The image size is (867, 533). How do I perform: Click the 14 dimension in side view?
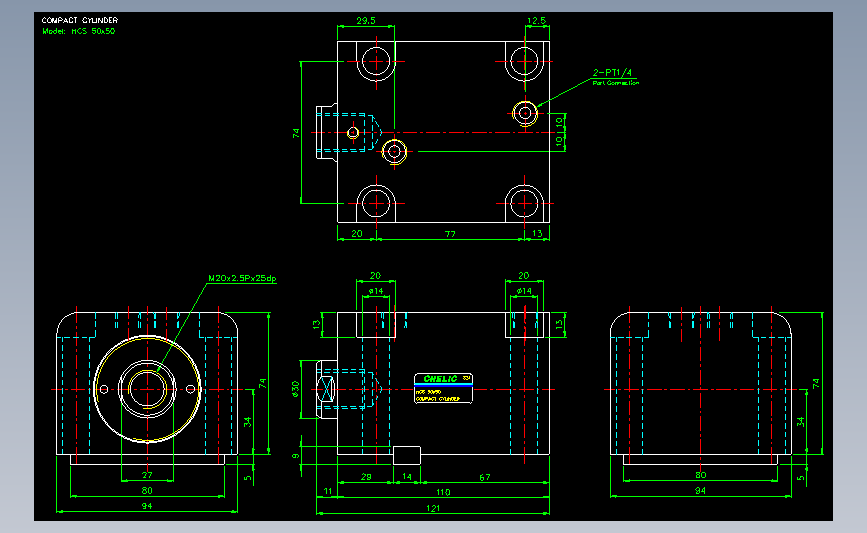click(x=407, y=477)
